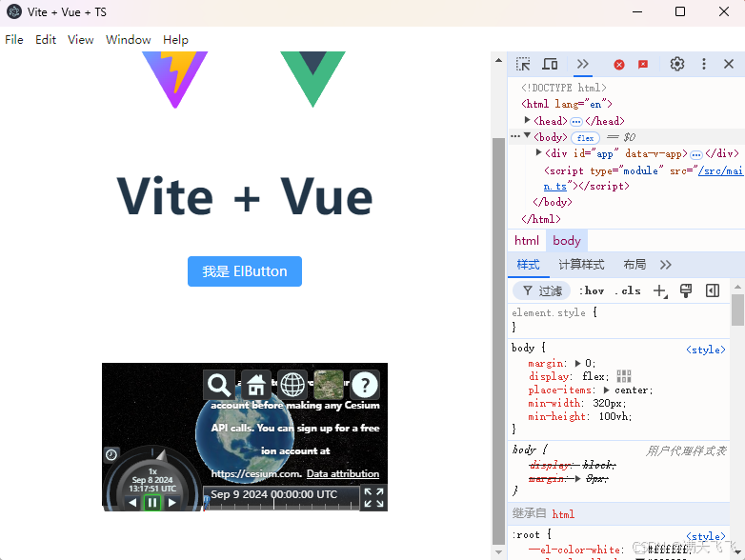Open the View menu
Viewport: 745px width, 560px height.
80,39
